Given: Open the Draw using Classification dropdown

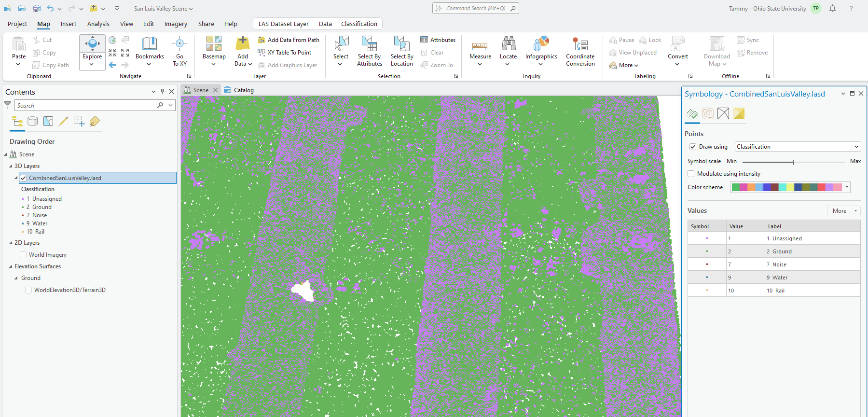Looking at the screenshot, I should pyautogui.click(x=798, y=147).
